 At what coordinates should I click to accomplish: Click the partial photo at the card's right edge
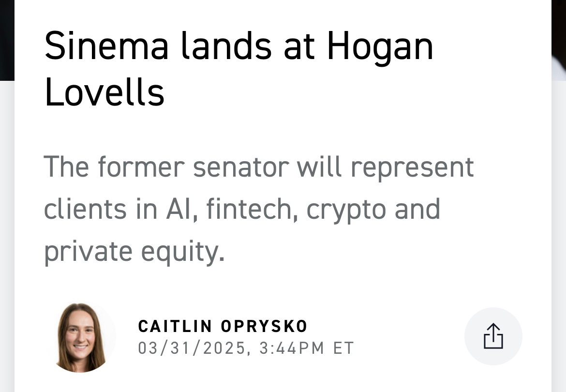coord(559,39)
